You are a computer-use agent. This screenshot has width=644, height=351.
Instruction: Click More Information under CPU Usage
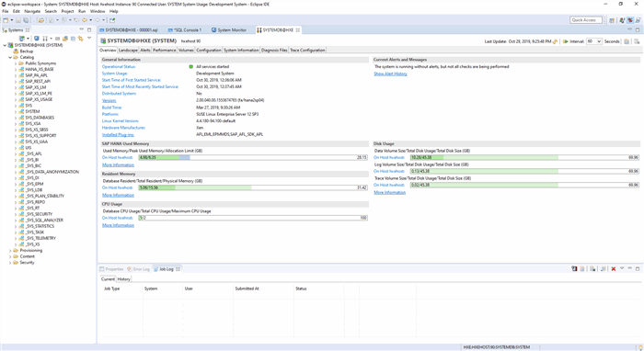118,225
